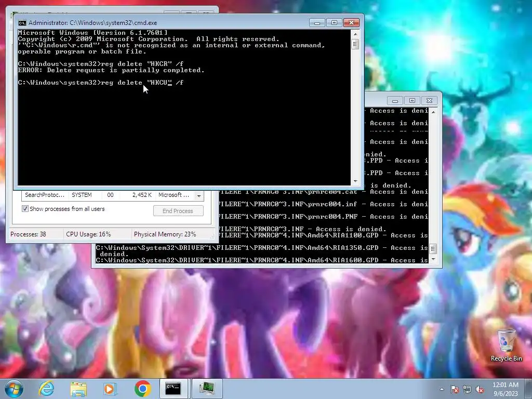The width and height of the screenshot is (532, 399).
Task: Click the 2,452 K memory value
Action: coord(142,195)
